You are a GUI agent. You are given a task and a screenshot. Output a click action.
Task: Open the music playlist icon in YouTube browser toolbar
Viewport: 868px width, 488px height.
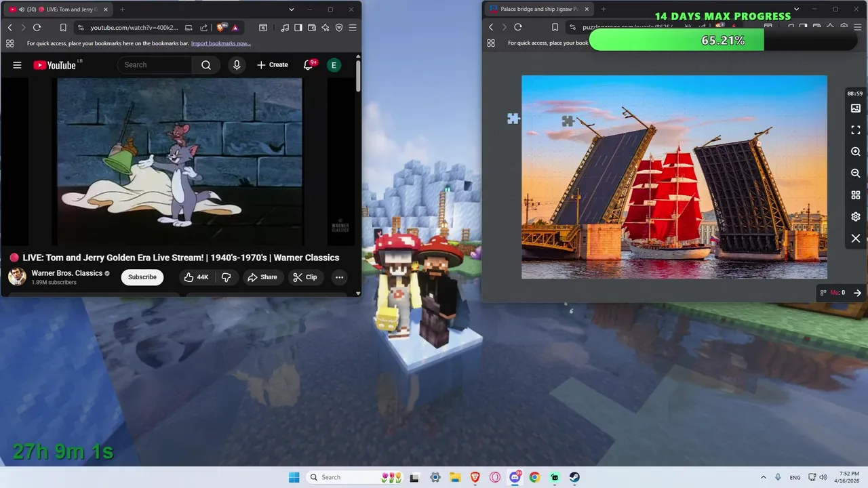[285, 28]
